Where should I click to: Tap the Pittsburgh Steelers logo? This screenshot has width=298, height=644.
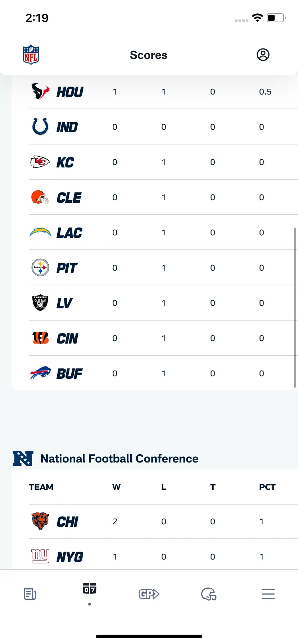point(40,267)
